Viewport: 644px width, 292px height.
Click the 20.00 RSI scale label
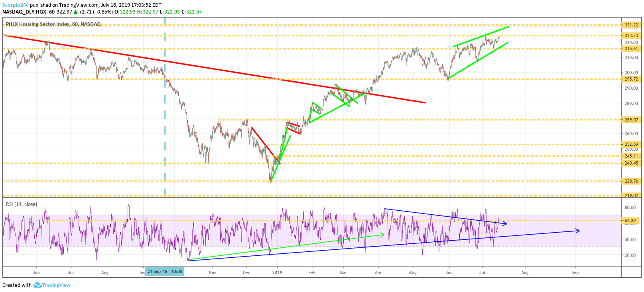pos(630,255)
